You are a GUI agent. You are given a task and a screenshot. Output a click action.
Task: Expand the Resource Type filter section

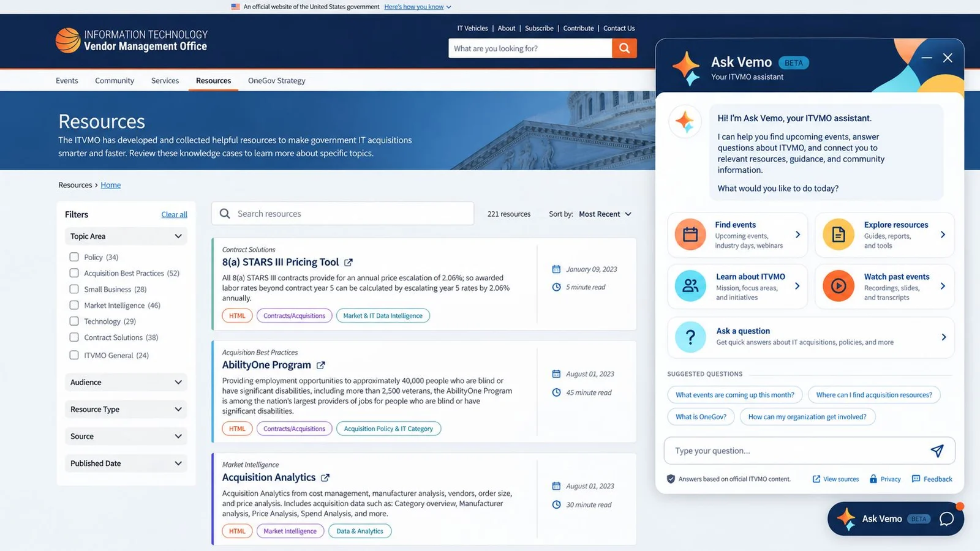pos(126,410)
